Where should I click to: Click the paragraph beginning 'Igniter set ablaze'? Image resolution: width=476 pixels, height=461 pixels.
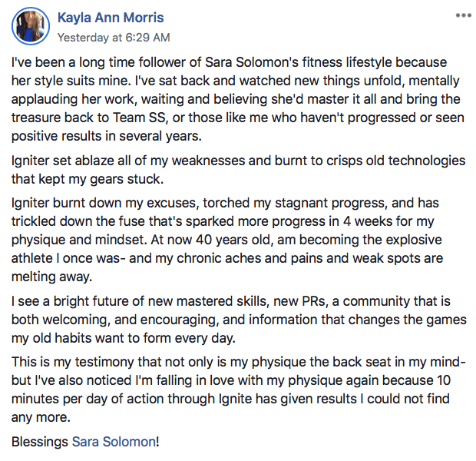point(238,170)
